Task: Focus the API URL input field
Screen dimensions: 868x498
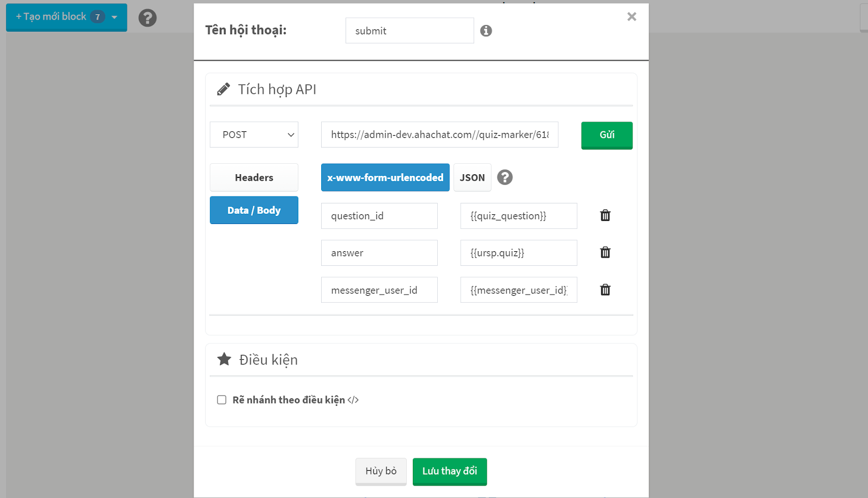Action: pos(440,135)
